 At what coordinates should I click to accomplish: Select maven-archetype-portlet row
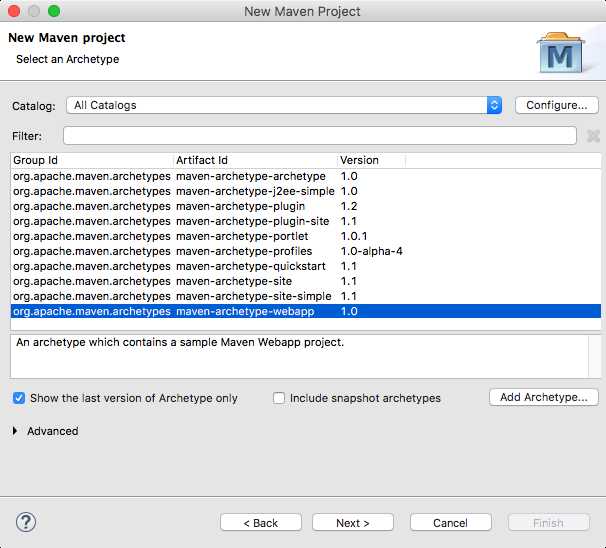[306, 236]
